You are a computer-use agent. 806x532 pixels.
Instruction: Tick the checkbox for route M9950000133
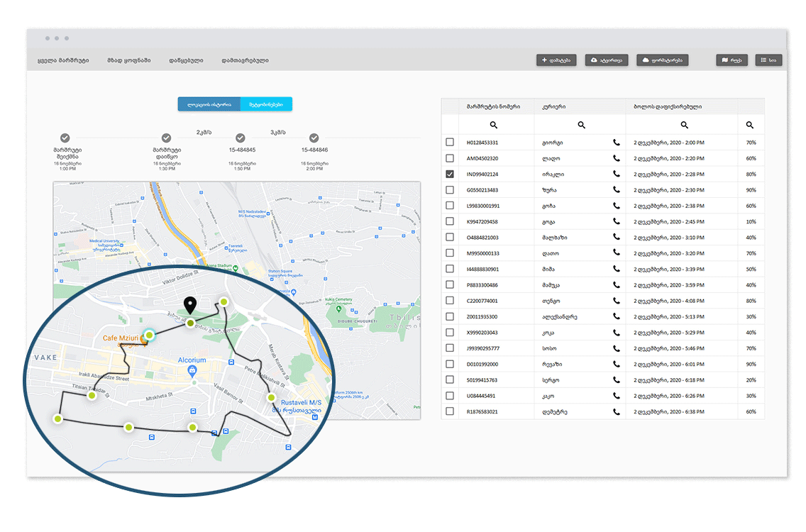pyautogui.click(x=450, y=253)
